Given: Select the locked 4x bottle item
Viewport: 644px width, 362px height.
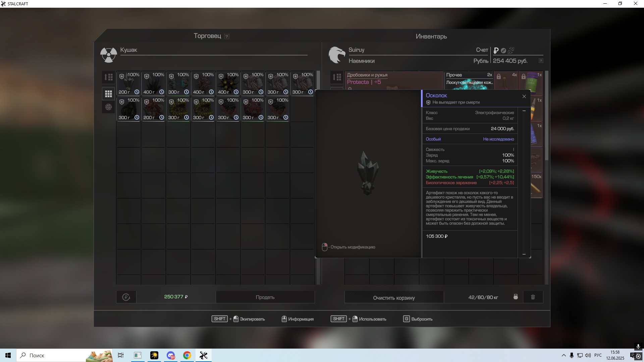Looking at the screenshot, I should pyautogui.click(x=506, y=80).
